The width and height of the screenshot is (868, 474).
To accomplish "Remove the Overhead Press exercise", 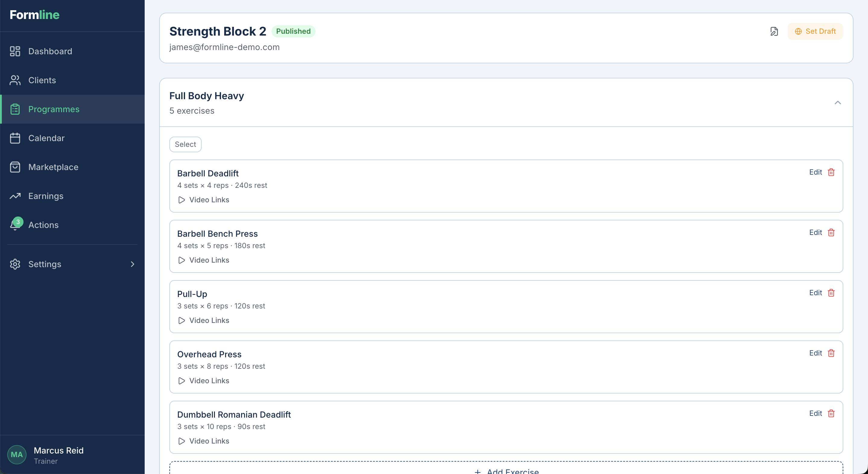I will point(831,353).
